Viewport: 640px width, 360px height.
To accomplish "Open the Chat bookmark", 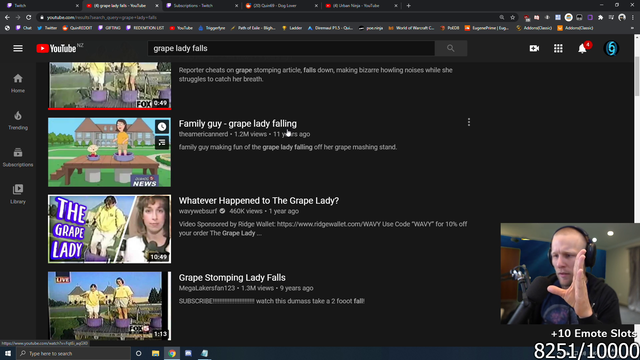I will click(x=24, y=28).
